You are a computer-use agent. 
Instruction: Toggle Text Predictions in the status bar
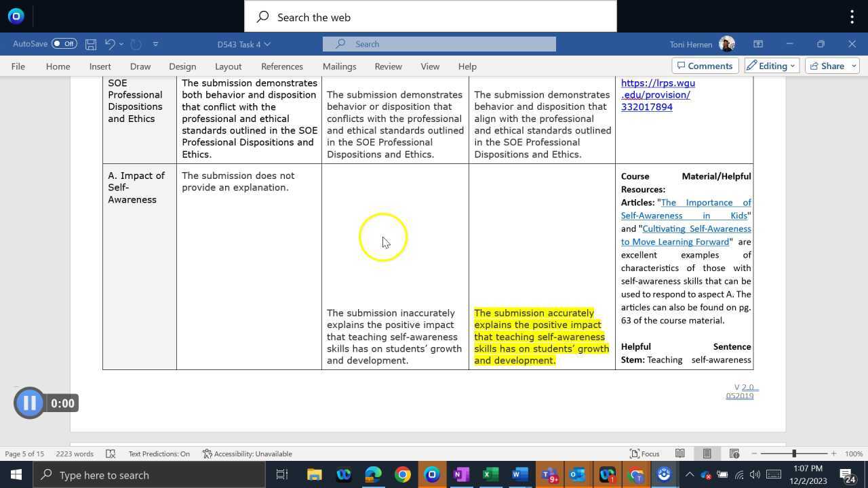tap(159, 453)
